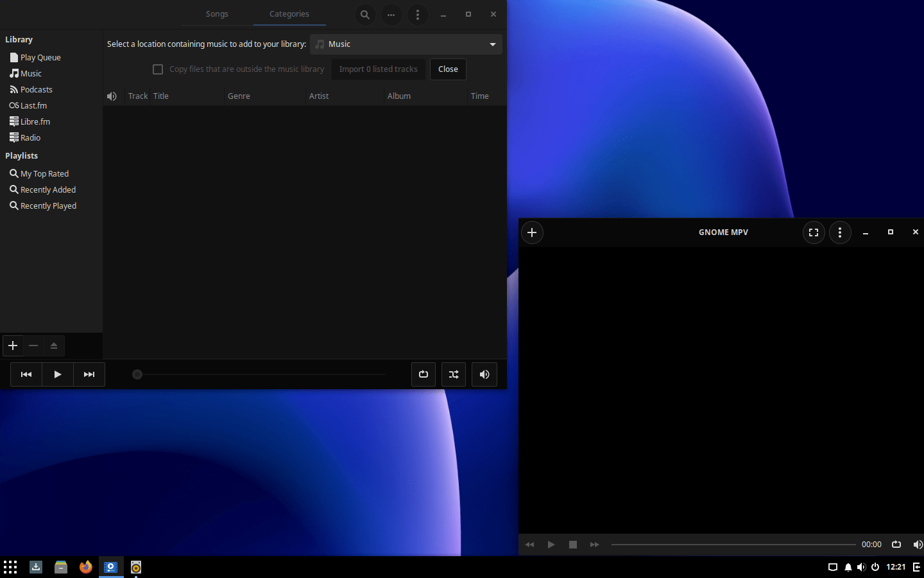Screen dimensions: 924x578
Task: Toggle fullscreen in GNOME MPV
Action: point(814,232)
